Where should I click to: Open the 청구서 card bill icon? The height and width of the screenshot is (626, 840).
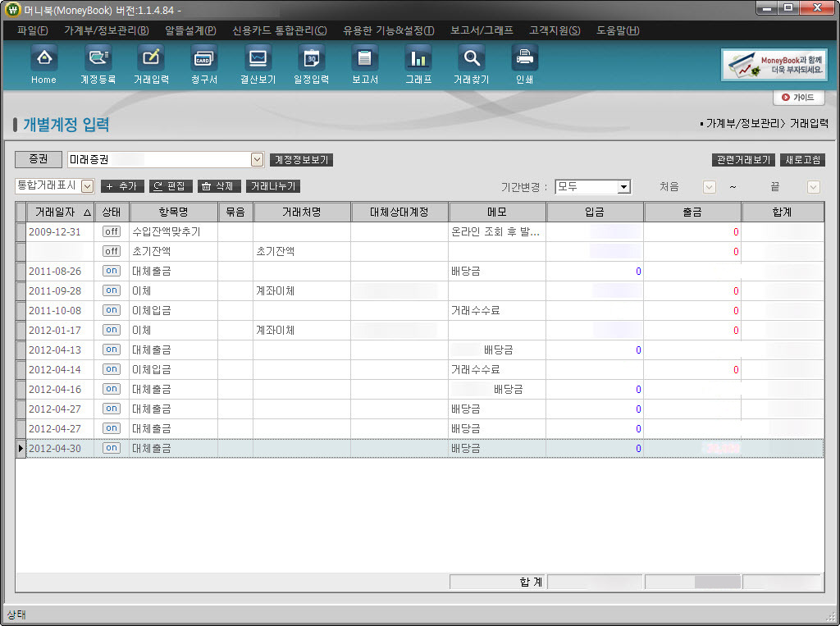203,59
